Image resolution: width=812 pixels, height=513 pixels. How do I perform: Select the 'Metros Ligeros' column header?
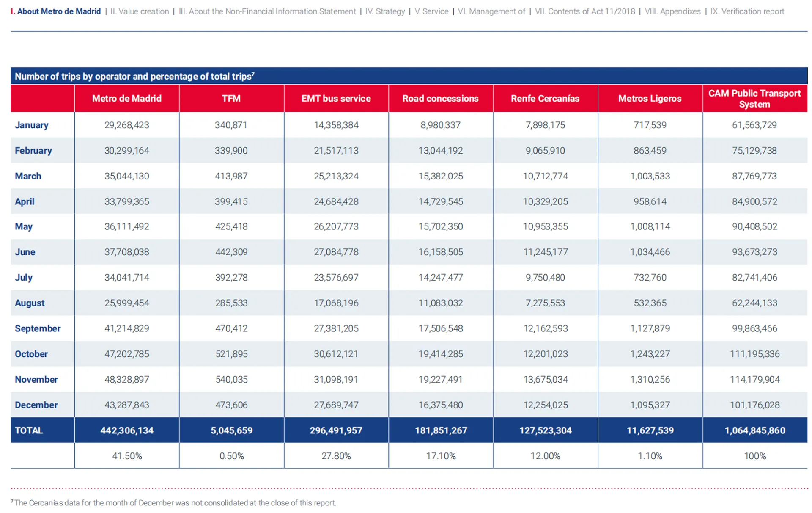click(x=650, y=99)
